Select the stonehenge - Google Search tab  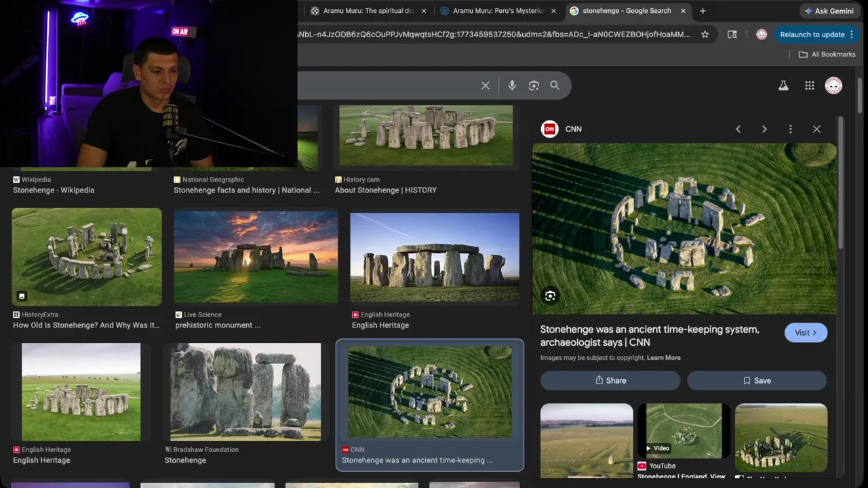[x=627, y=11]
